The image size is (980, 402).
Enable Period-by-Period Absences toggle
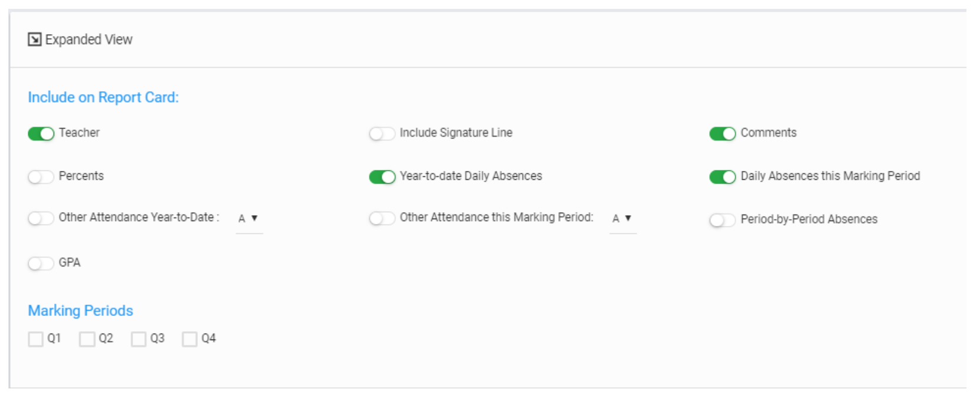[722, 220]
